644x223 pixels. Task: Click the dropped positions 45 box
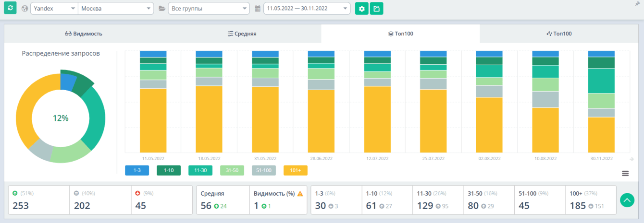[162, 200]
